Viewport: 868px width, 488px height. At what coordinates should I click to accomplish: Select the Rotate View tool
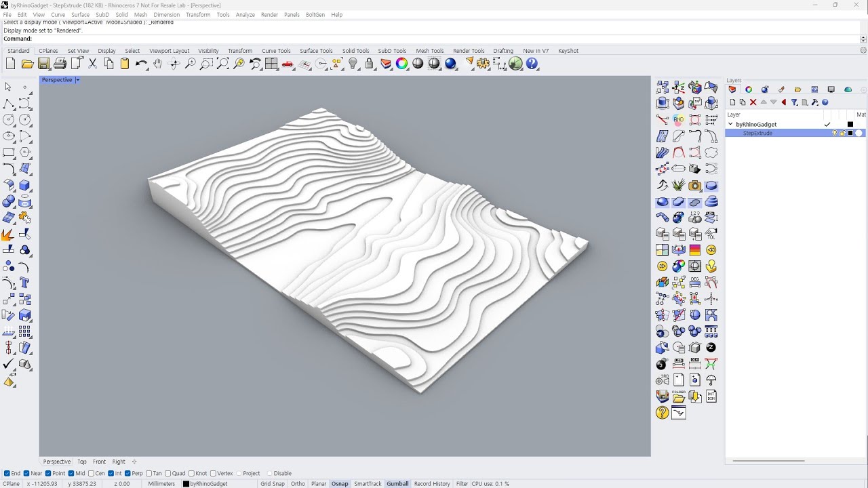click(x=174, y=64)
